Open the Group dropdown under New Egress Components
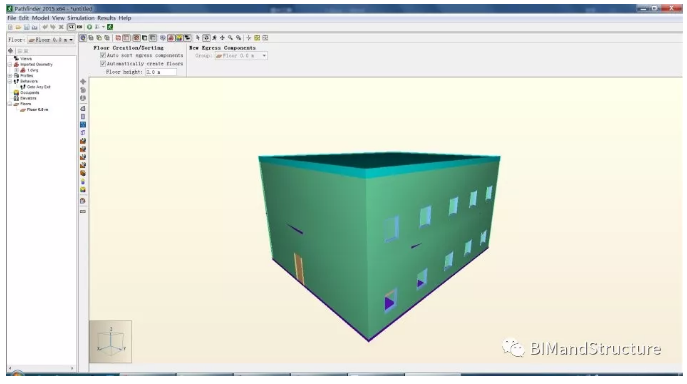Viewport: 687px width, 384px height. [241, 56]
